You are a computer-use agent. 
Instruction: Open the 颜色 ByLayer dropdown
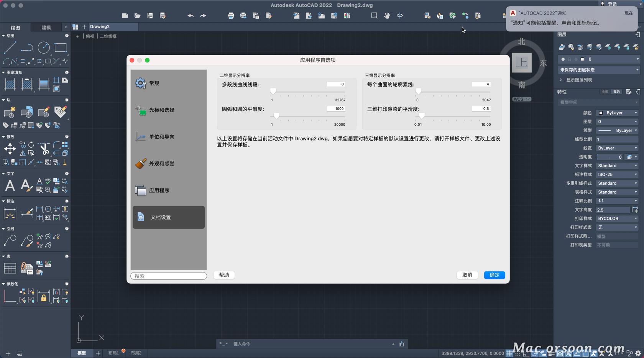click(x=617, y=113)
